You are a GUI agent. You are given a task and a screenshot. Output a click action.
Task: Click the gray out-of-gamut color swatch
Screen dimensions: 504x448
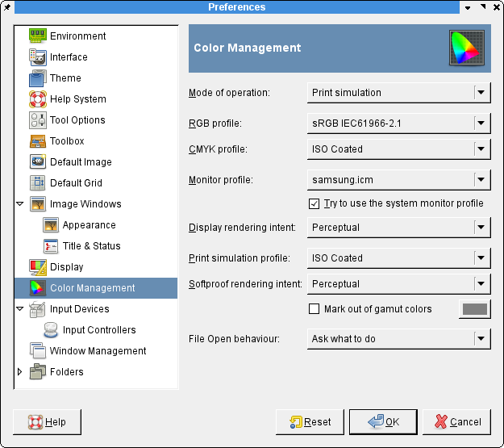[473, 309]
